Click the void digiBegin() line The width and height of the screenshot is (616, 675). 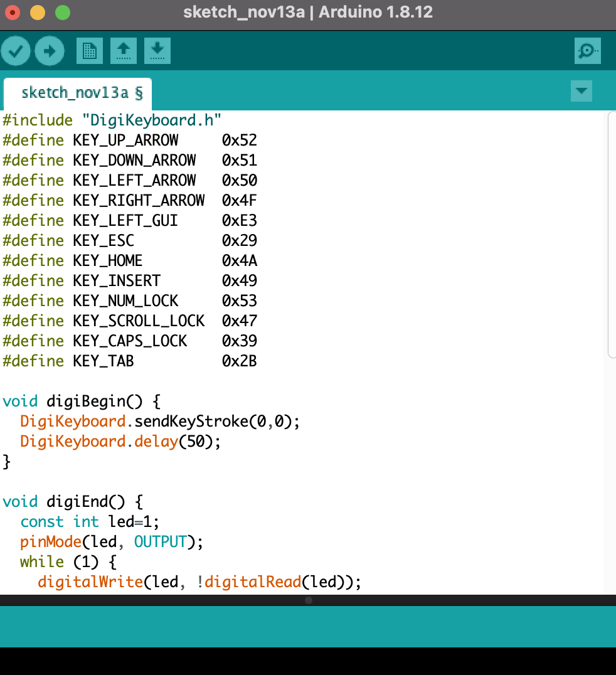pos(82,401)
